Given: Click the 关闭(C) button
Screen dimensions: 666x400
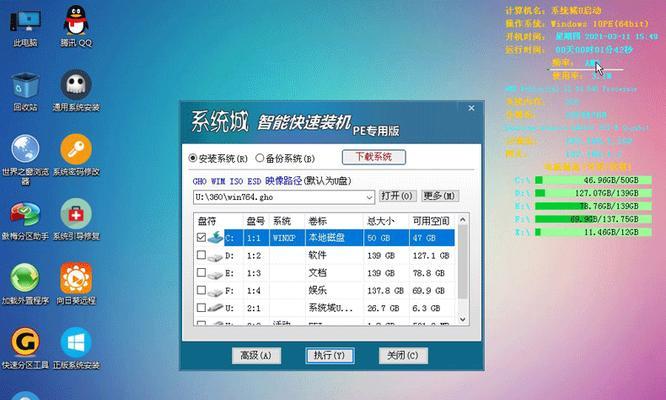Looking at the screenshot, I should tap(403, 355).
